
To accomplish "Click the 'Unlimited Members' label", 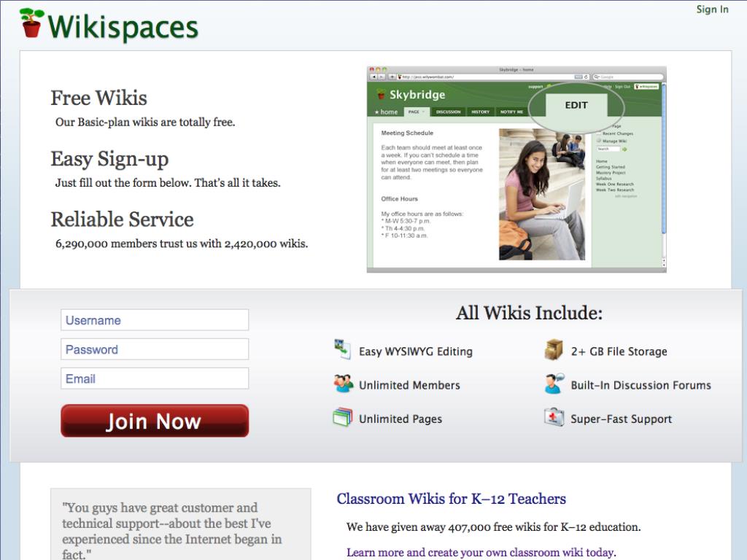I will [x=409, y=385].
